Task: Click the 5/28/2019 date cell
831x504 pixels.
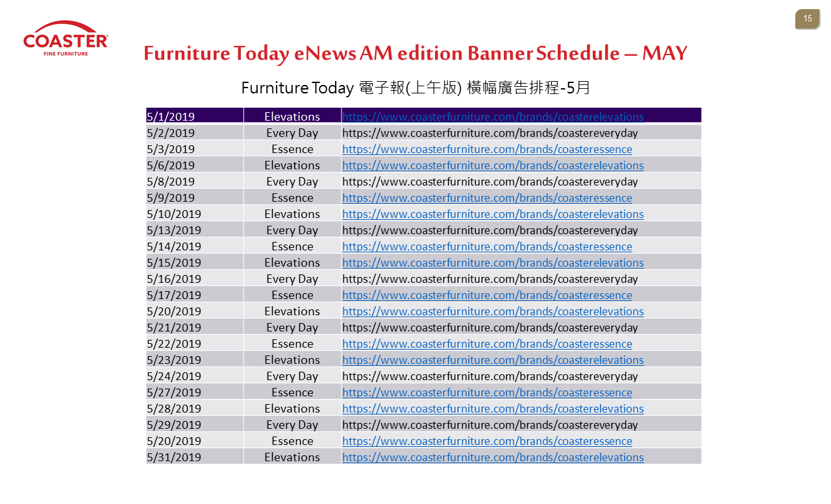Action: [x=195, y=408]
